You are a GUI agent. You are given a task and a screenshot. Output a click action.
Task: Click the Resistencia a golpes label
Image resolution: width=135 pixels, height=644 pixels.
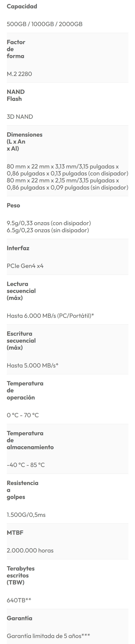[x=22, y=490]
